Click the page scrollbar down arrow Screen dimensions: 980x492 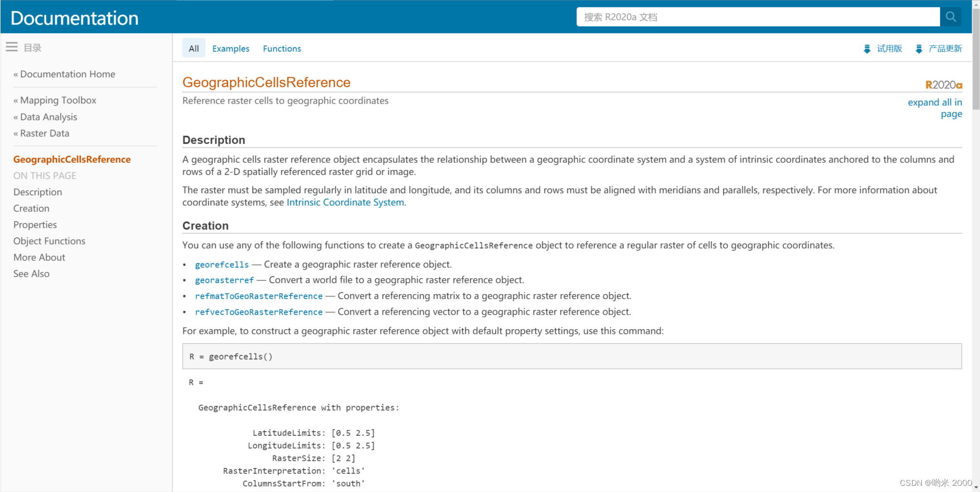pyautogui.click(x=975, y=487)
